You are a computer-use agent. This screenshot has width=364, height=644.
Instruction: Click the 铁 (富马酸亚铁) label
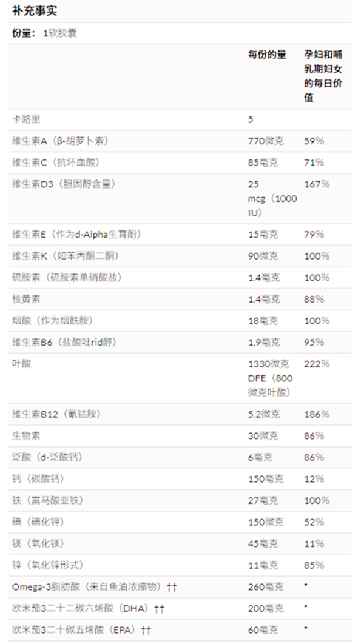48,501
